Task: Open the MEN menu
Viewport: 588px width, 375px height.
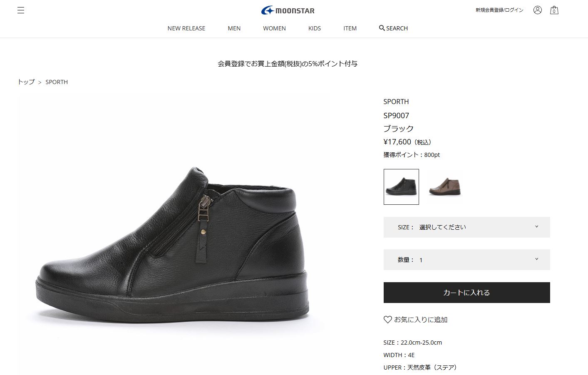Action: 234,28
